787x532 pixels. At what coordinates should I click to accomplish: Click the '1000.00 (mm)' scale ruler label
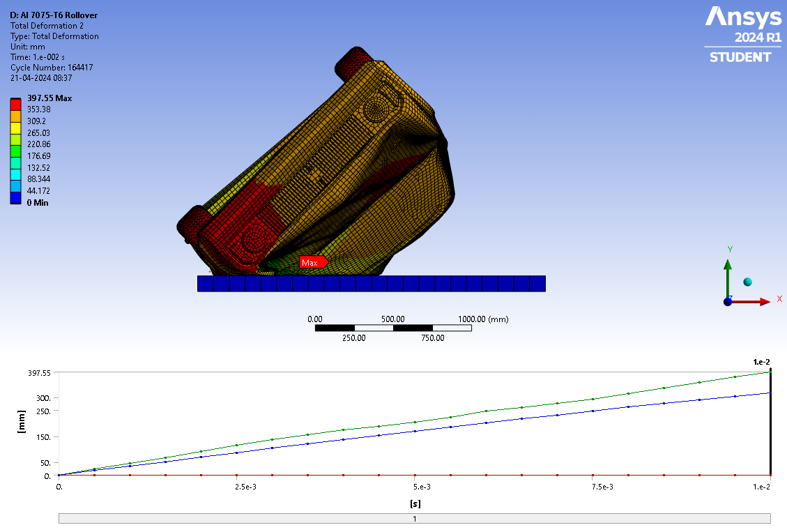pos(483,319)
